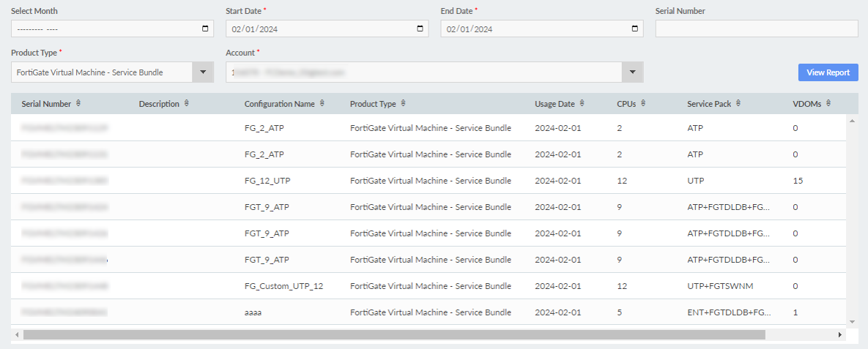This screenshot has width=868, height=349.
Task: Expand the Product Type dropdown
Action: click(x=203, y=72)
